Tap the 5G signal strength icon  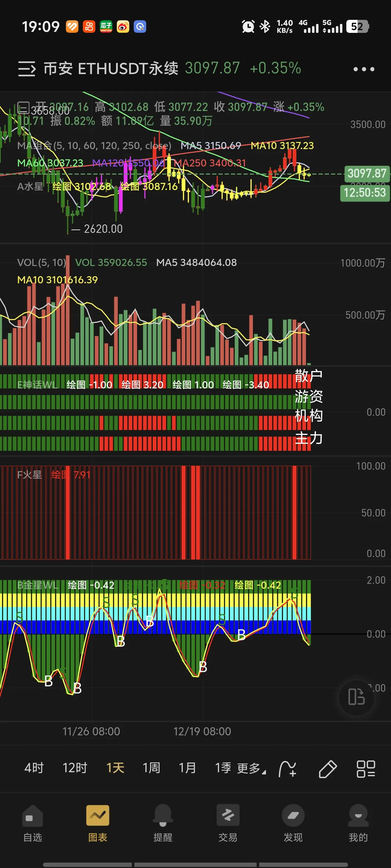coord(332,26)
